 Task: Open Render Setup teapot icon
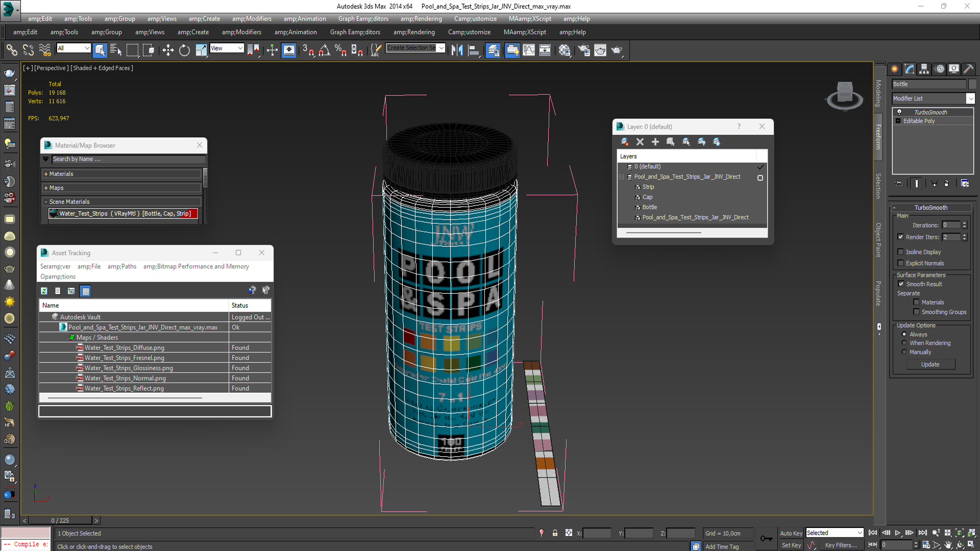[583, 50]
